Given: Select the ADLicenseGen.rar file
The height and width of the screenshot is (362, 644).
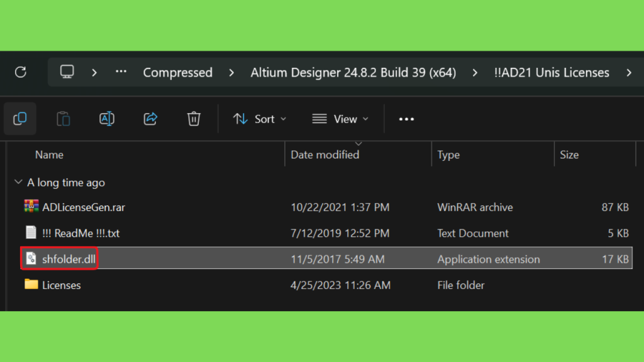Looking at the screenshot, I should pyautogui.click(x=84, y=207).
